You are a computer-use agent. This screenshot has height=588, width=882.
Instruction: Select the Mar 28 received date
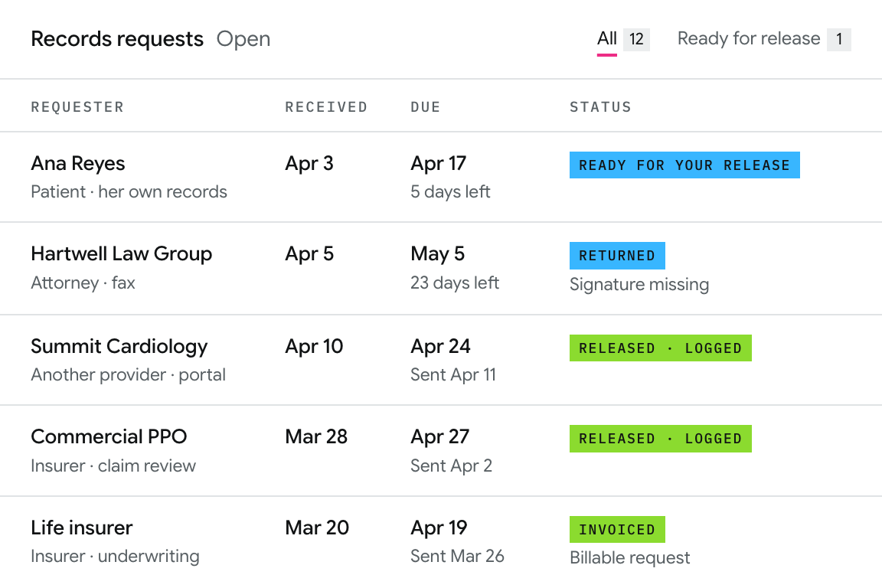[x=316, y=436]
